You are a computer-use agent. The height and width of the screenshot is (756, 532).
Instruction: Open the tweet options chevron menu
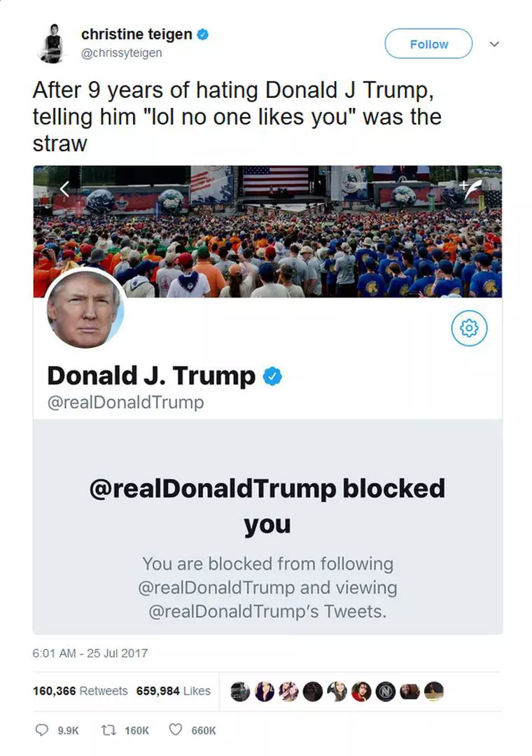coord(494,44)
